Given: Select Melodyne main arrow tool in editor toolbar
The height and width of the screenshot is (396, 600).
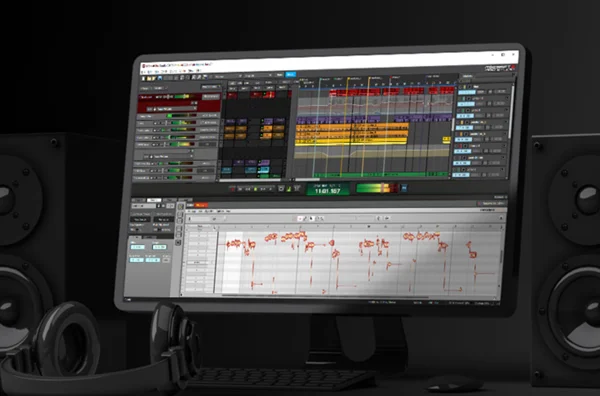Looking at the screenshot, I should [300, 218].
